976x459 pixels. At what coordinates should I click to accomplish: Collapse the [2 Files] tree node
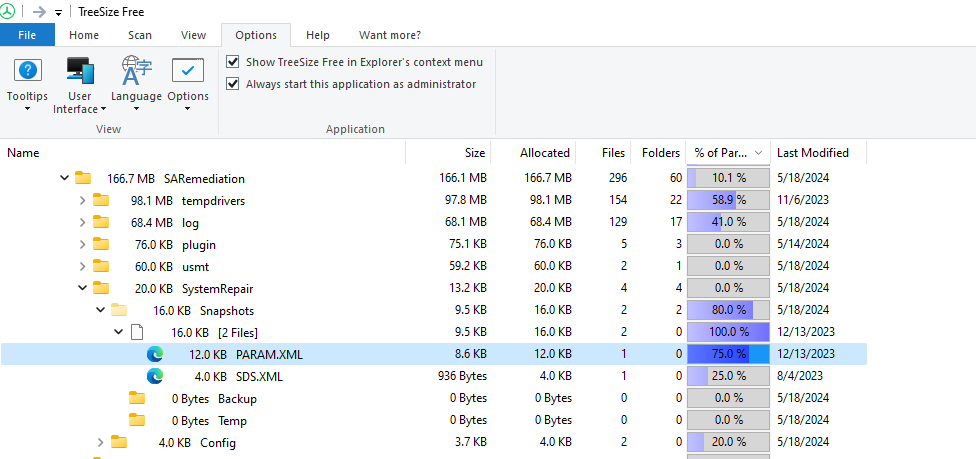click(x=118, y=332)
